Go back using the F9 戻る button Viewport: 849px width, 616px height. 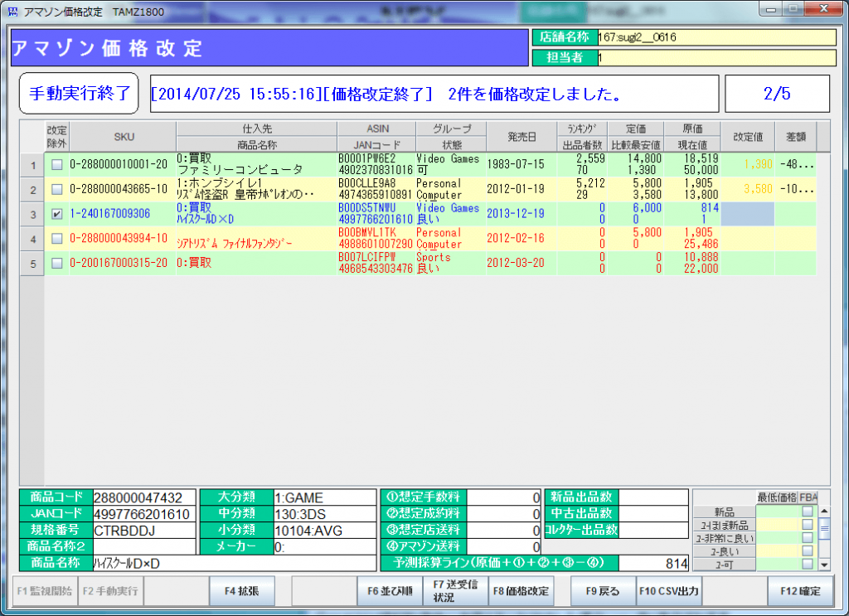tap(601, 592)
